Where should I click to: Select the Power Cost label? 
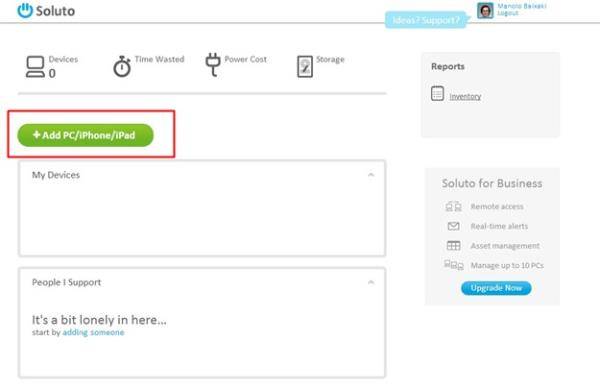pyautogui.click(x=246, y=59)
